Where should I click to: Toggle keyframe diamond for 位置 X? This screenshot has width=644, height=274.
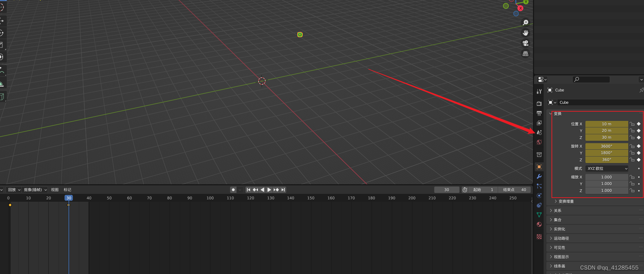[x=639, y=124]
